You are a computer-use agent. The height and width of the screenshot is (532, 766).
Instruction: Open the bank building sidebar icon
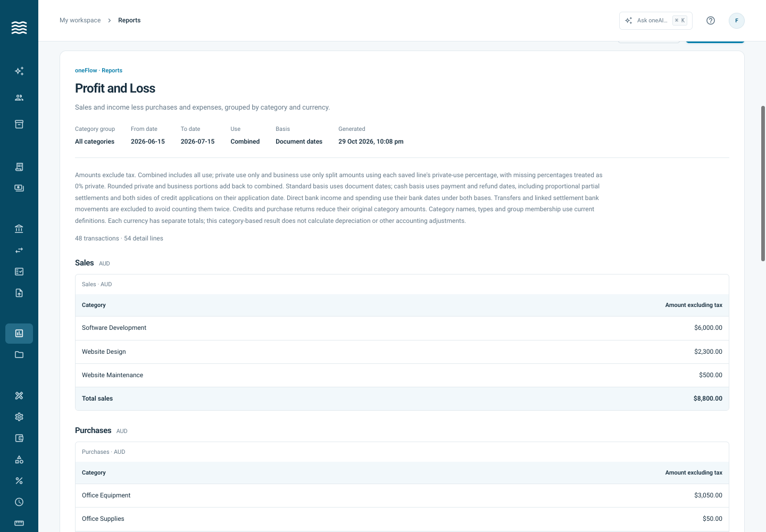click(x=19, y=229)
